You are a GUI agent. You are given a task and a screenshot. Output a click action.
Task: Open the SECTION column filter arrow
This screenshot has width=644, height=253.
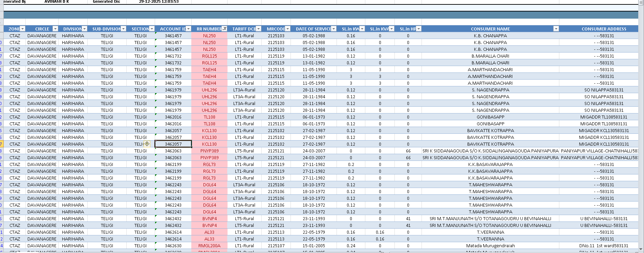(152, 29)
